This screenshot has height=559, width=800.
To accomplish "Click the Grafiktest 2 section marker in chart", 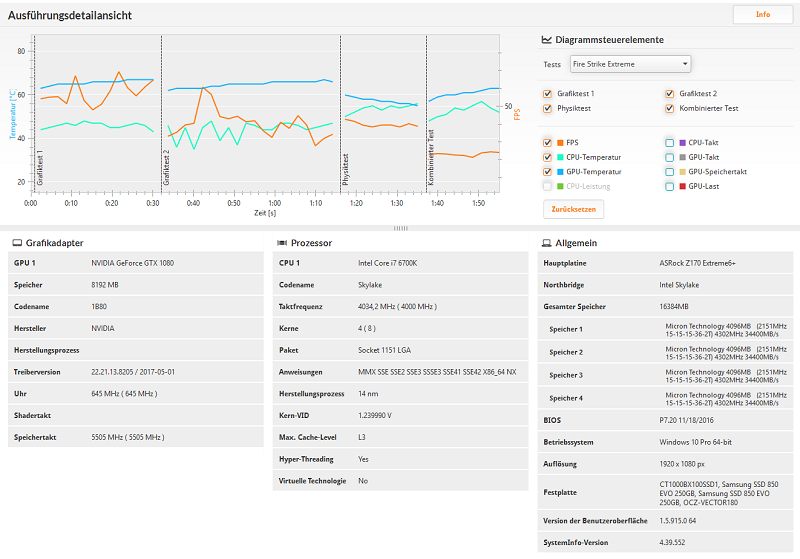I will (x=166, y=168).
